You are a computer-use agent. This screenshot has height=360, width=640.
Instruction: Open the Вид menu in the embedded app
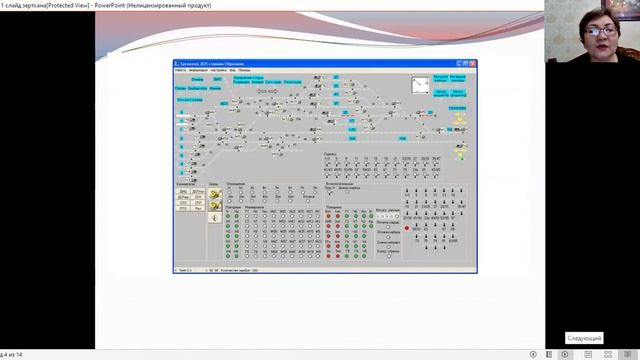coord(232,70)
